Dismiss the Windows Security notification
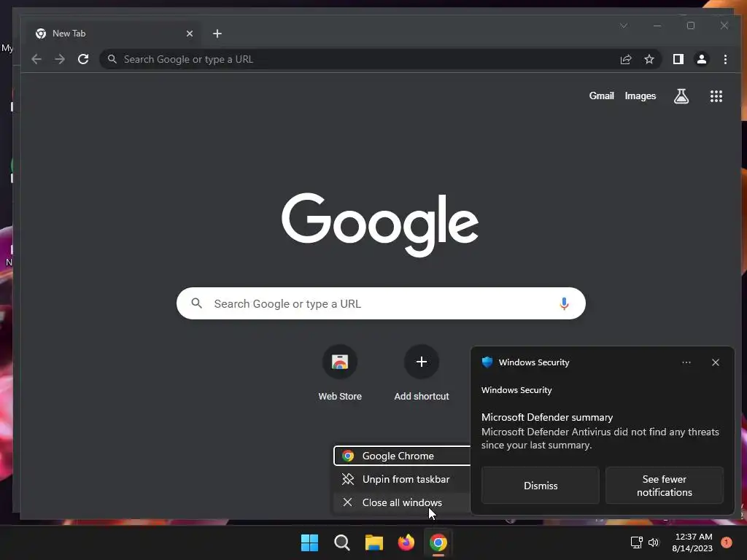747x560 pixels. 541,485
